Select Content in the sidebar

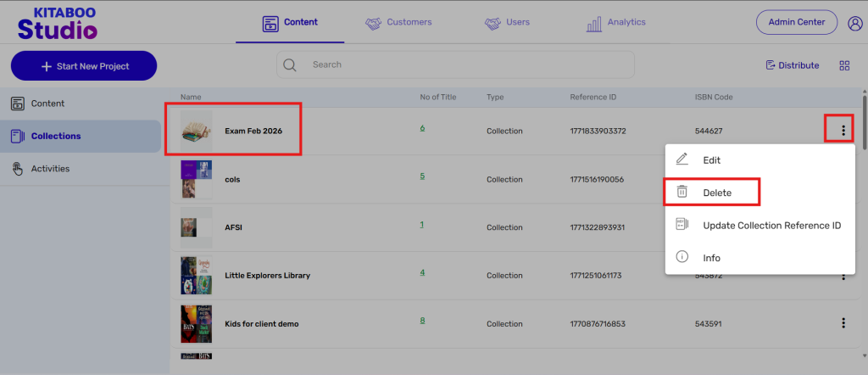47,104
